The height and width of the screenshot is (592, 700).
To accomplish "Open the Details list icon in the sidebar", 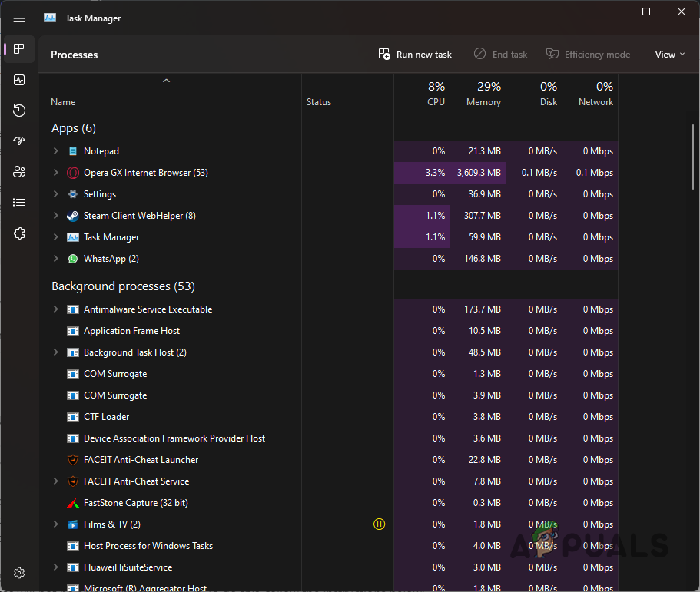I will tap(18, 202).
